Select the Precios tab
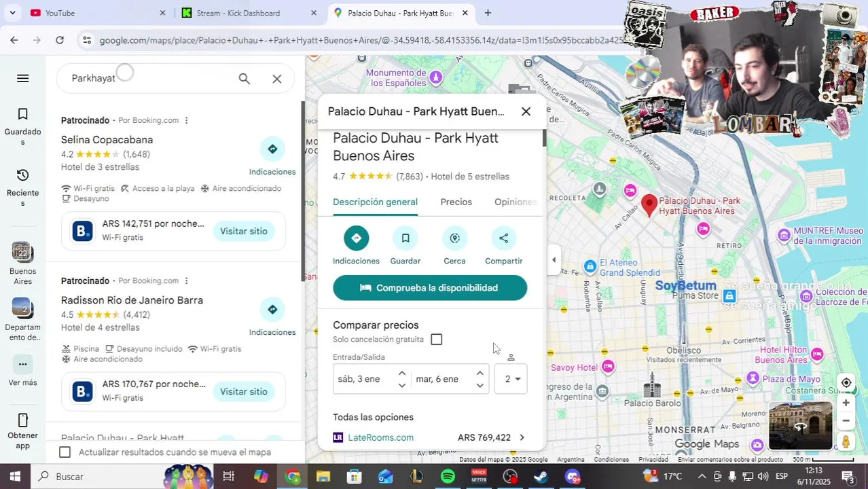868x489 pixels. [x=456, y=202]
